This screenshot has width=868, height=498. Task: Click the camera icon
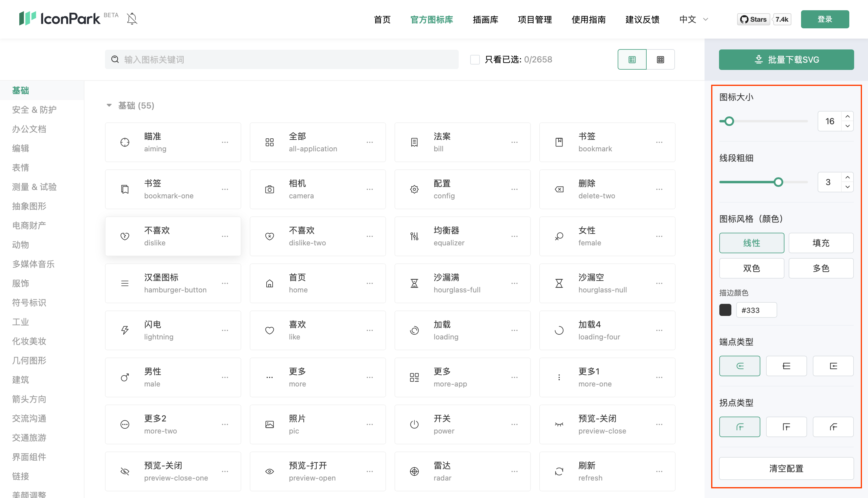click(x=270, y=189)
